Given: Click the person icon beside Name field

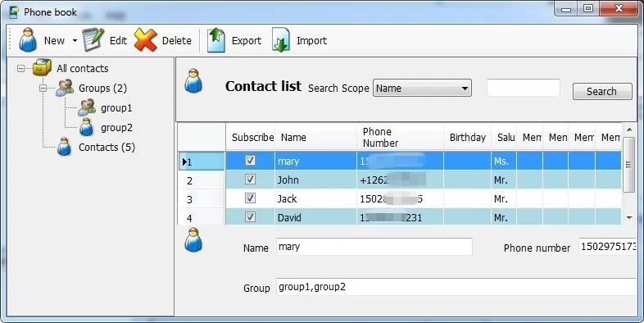Looking at the screenshot, I should (193, 239).
